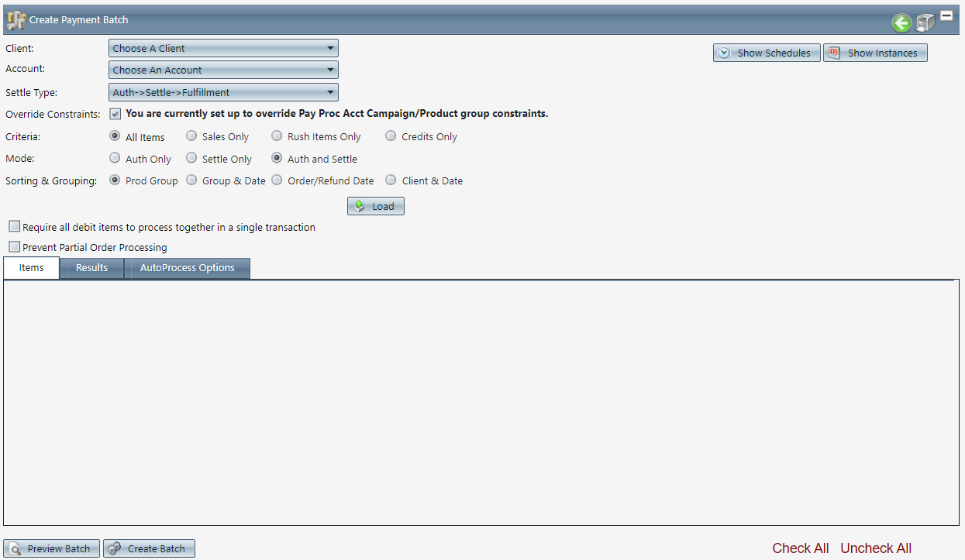Switch to the Results tab
Image resolution: width=965 pixels, height=560 pixels.
pos(91,268)
